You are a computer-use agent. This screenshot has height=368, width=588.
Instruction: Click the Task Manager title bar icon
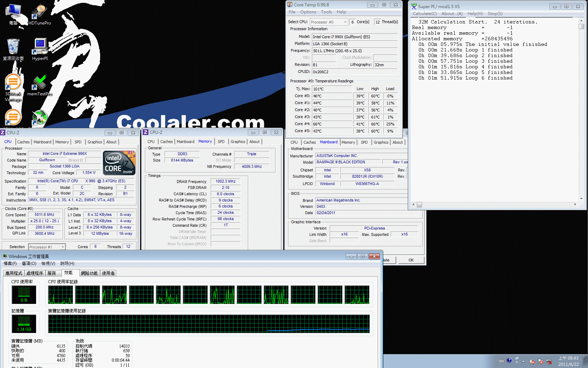(x=5, y=256)
